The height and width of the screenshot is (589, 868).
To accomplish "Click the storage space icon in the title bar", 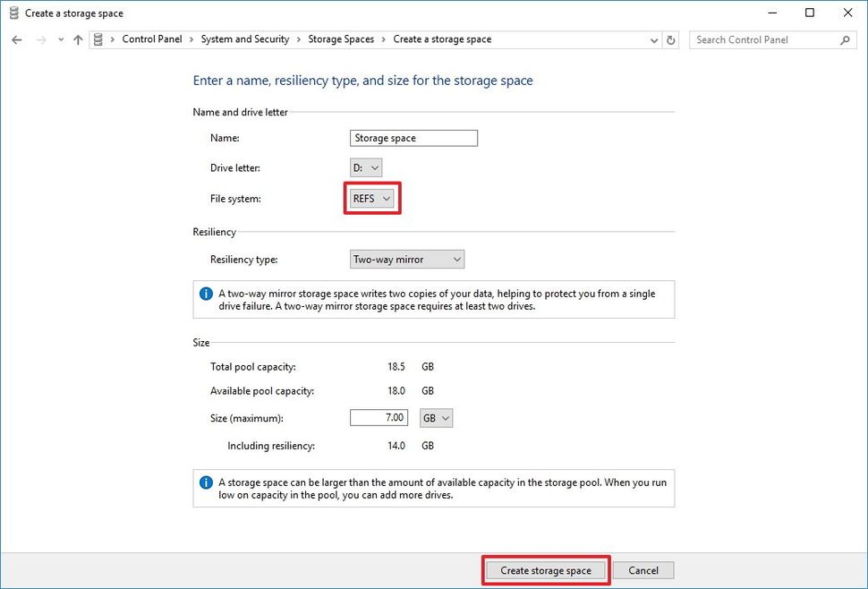I will coord(13,13).
